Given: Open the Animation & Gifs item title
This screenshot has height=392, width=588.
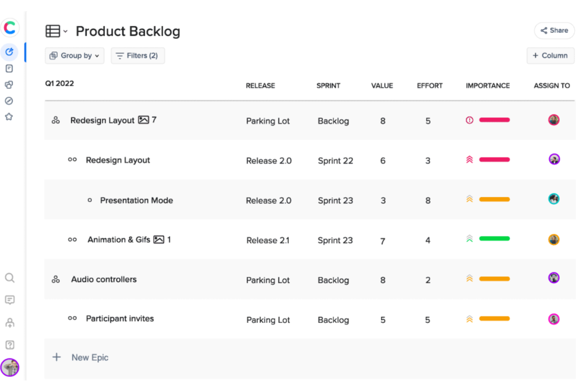Looking at the screenshot, I should (x=119, y=240).
